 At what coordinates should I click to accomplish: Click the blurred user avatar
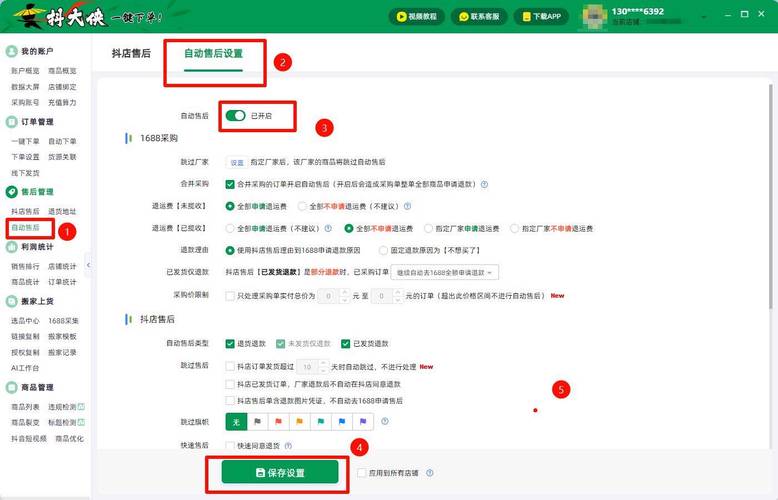pyautogui.click(x=594, y=16)
